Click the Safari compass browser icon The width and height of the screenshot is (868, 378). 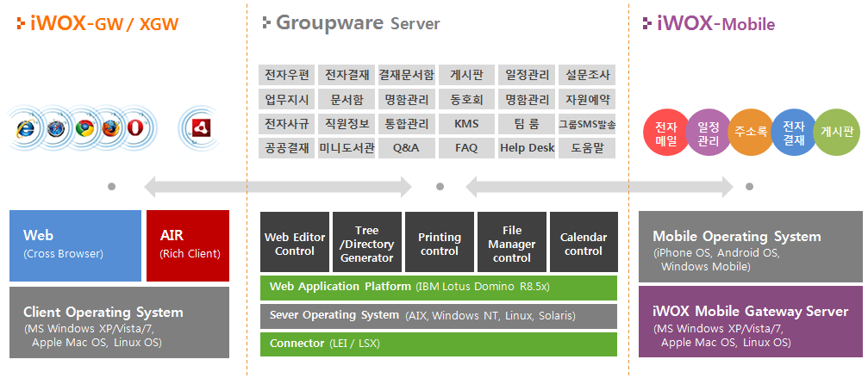(x=56, y=129)
